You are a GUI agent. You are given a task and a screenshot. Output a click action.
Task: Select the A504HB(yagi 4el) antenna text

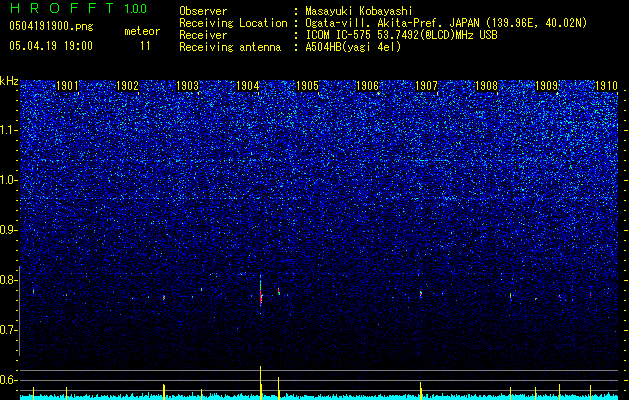353,47
